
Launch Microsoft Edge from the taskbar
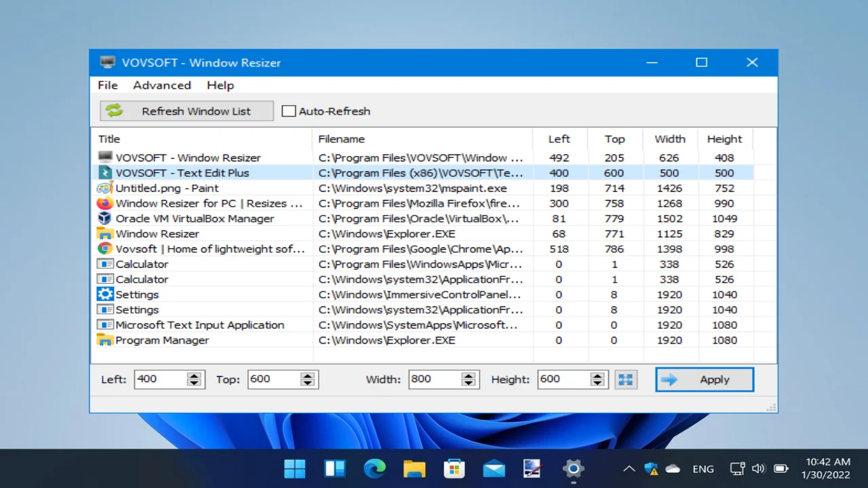click(374, 468)
